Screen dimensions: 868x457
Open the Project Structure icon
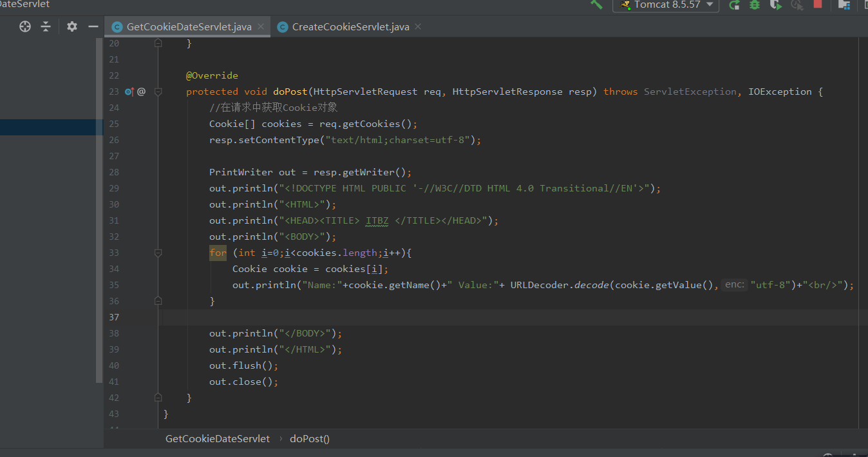click(844, 5)
